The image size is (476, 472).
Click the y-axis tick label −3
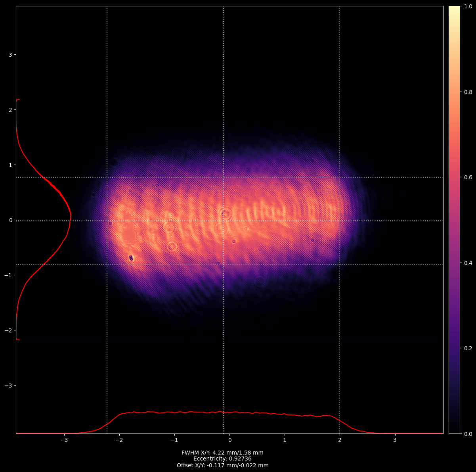coord(9,386)
